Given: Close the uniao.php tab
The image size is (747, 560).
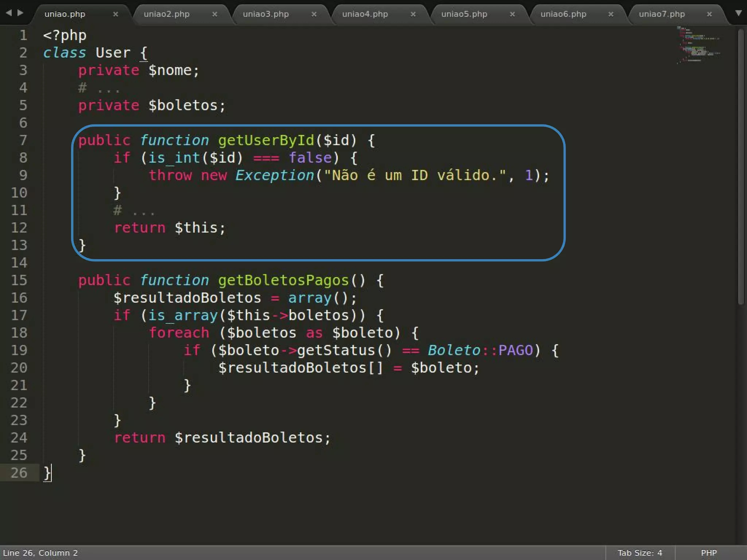Looking at the screenshot, I should (x=115, y=14).
